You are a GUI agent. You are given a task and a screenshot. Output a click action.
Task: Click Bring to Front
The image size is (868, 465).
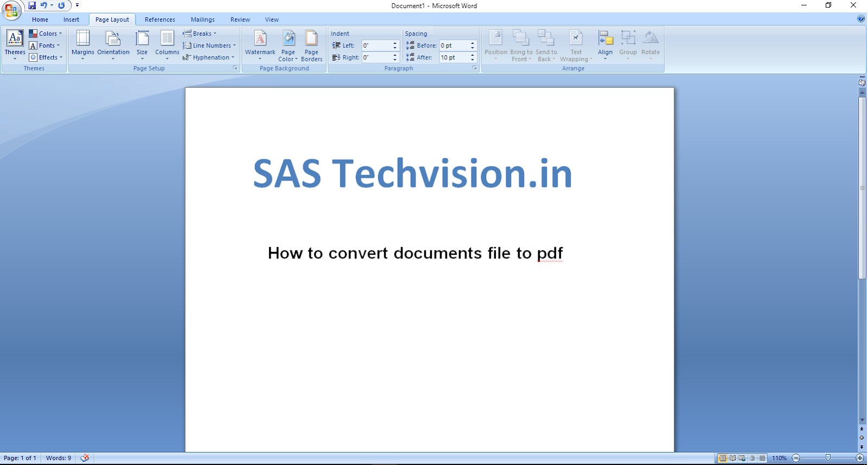tap(521, 46)
